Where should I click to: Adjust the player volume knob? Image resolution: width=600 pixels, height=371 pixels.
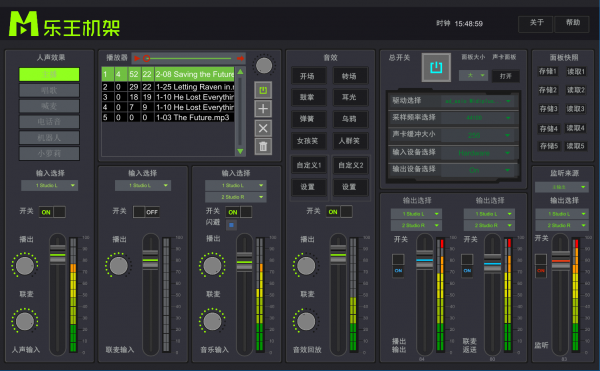(x=264, y=65)
